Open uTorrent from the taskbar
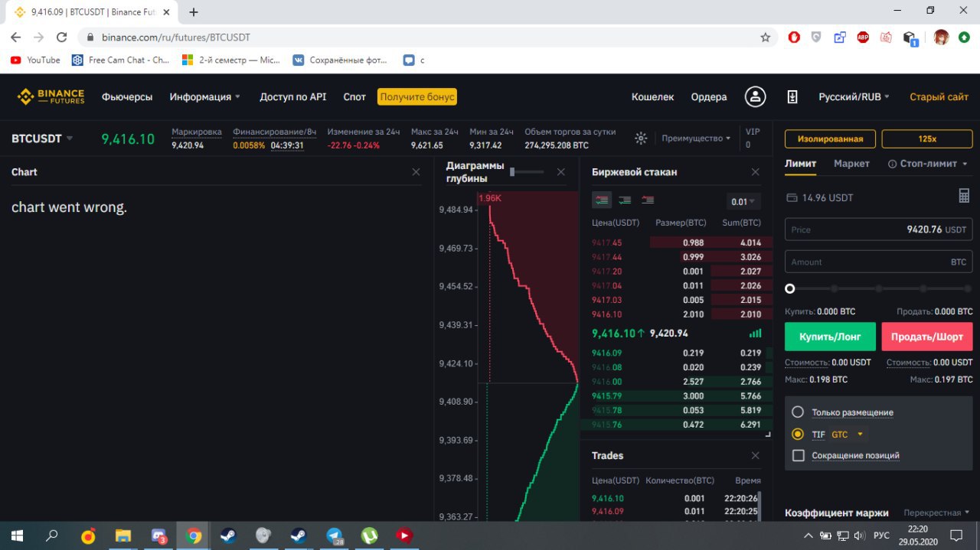The width and height of the screenshot is (980, 550). [370, 535]
